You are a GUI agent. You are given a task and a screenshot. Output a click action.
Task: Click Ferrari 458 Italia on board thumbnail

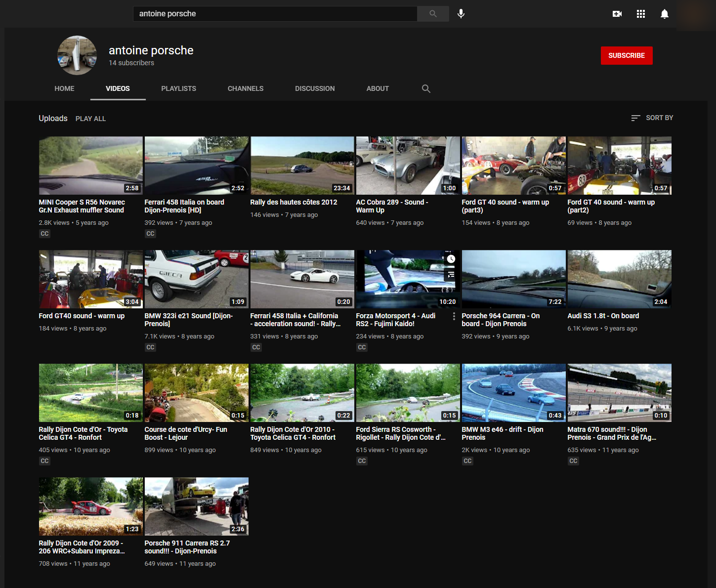point(197,166)
